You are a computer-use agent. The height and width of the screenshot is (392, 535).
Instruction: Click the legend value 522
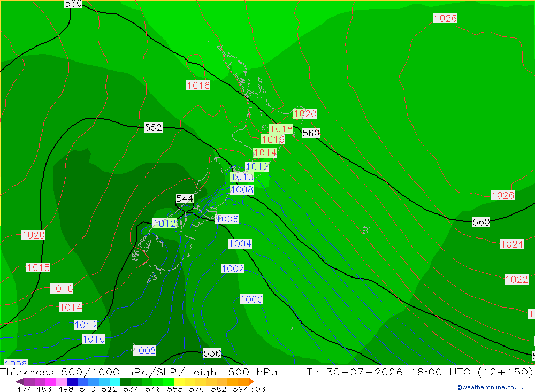[x=110, y=389]
